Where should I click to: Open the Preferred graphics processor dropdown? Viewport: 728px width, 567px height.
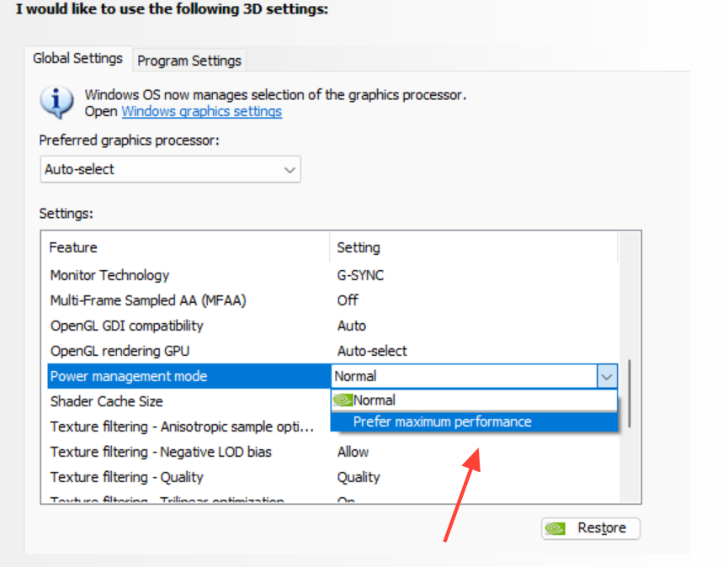(x=170, y=169)
